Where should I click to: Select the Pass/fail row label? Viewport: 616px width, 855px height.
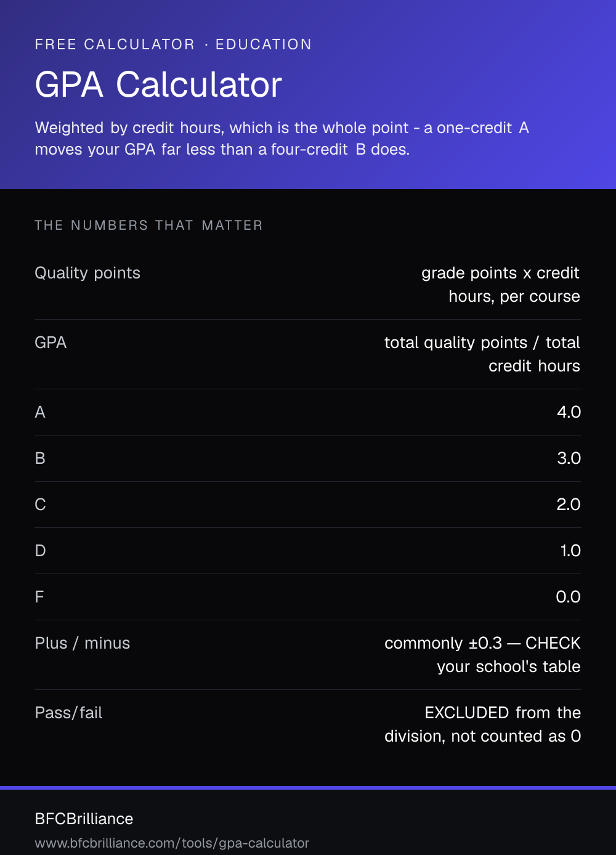click(68, 713)
